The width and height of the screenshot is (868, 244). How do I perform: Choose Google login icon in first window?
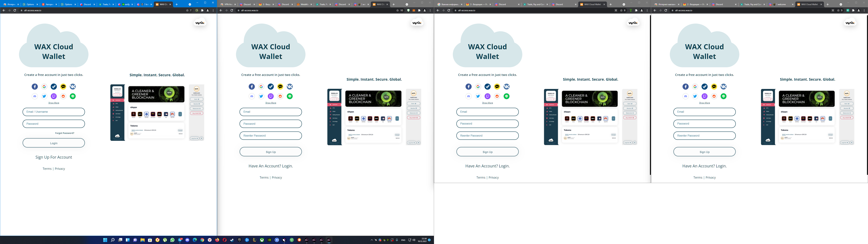click(x=44, y=87)
